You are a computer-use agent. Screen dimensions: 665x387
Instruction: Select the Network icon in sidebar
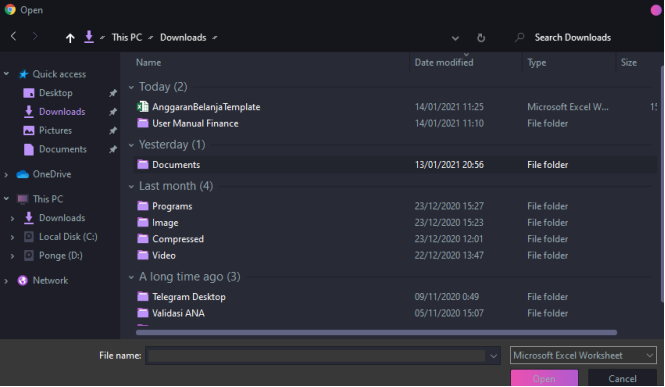pos(22,281)
